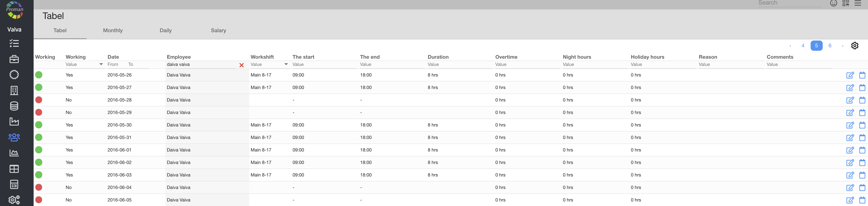
Task: Click the QR code icon in top bar
Action: [x=845, y=3]
